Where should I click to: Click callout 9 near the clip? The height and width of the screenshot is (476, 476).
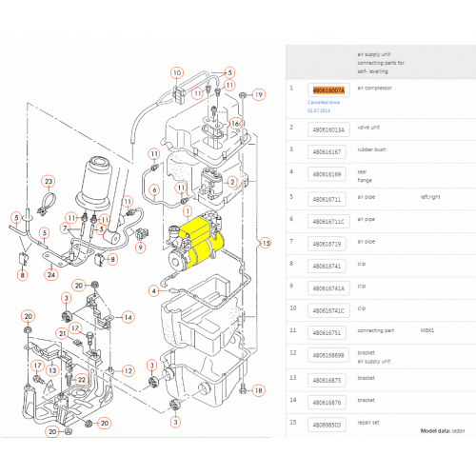141,248
